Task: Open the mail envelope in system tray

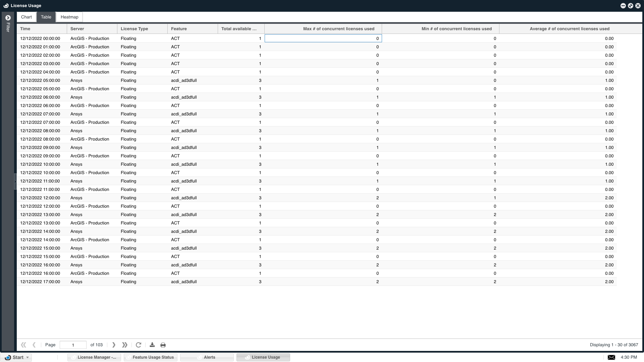Action: pos(611,357)
